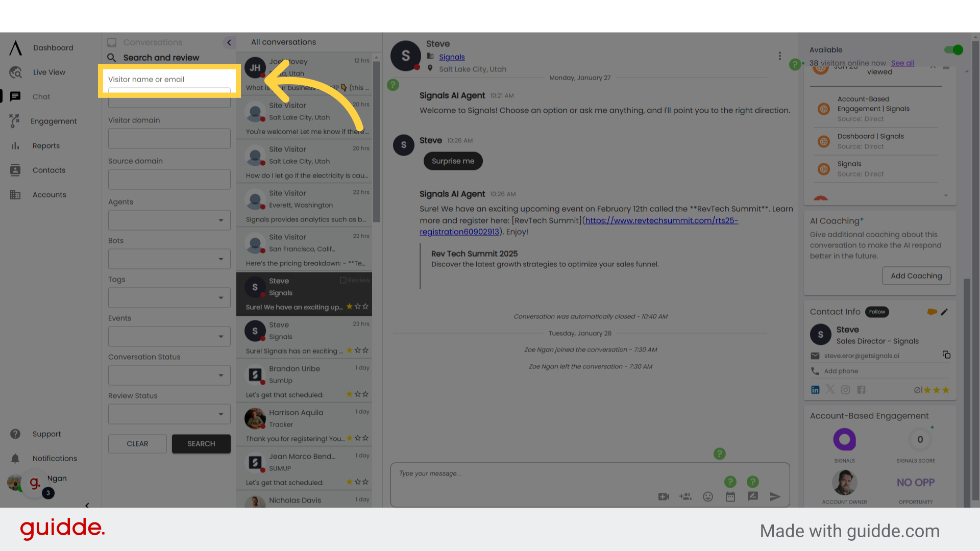Open the Bots dropdown
The width and height of the screenshot is (980, 551).
(169, 259)
